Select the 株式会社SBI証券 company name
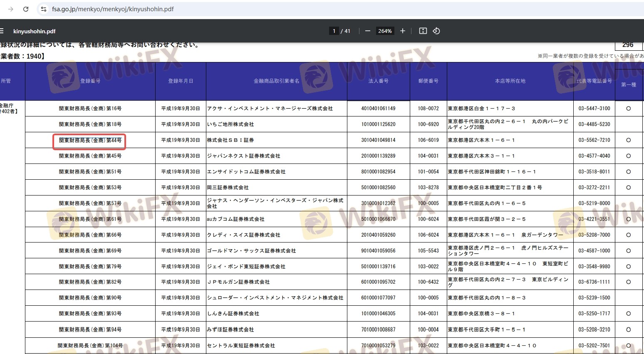This screenshot has height=354, width=644. click(x=230, y=140)
